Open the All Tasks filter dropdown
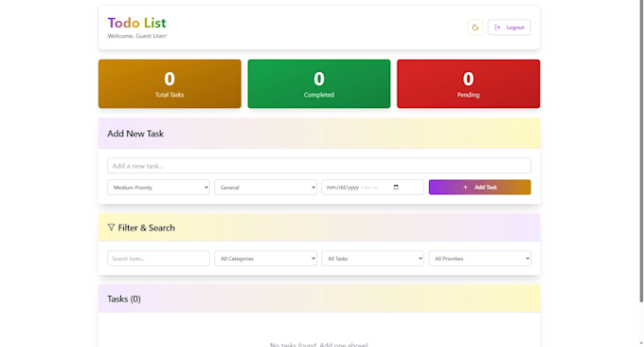644x347 pixels. (x=372, y=258)
